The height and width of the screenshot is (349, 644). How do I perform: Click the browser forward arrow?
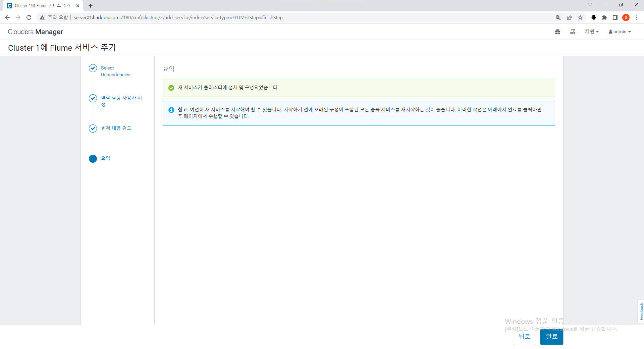(x=18, y=17)
